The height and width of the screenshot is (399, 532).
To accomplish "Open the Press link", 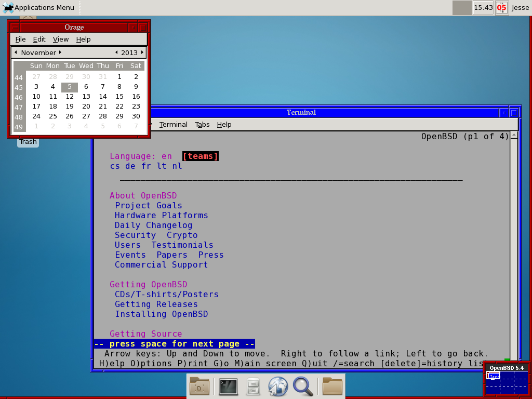I will coord(211,255).
